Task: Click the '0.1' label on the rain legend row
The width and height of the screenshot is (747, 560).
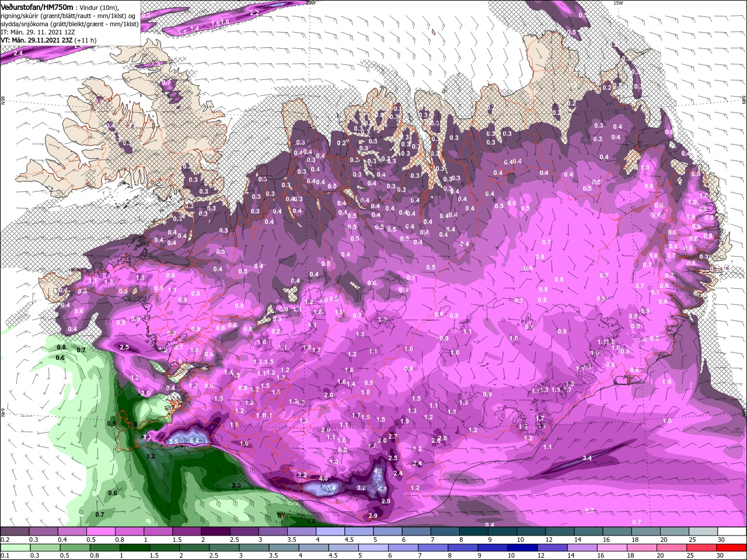Action: coord(5,555)
